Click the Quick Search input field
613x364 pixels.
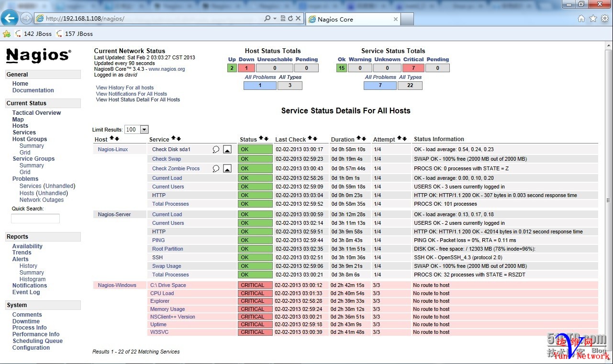(x=35, y=219)
